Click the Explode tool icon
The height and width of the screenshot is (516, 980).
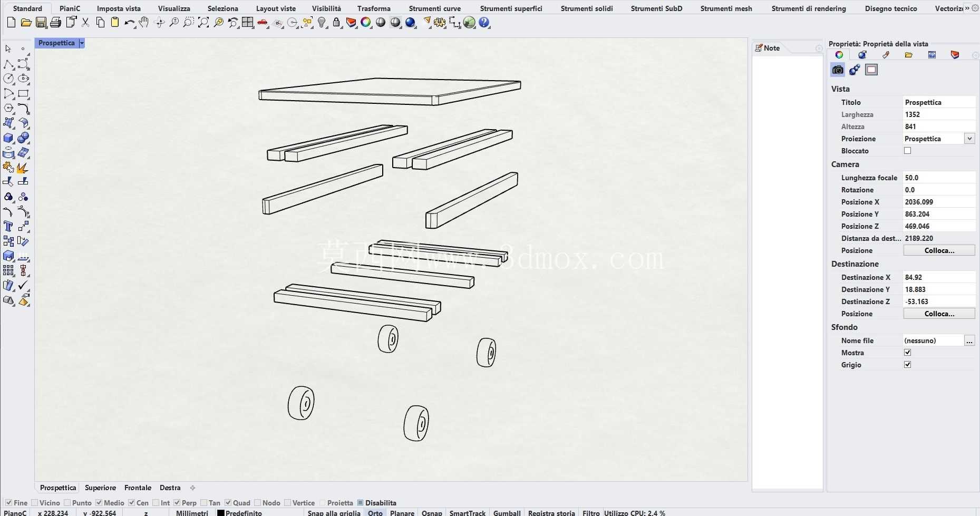[x=23, y=168]
